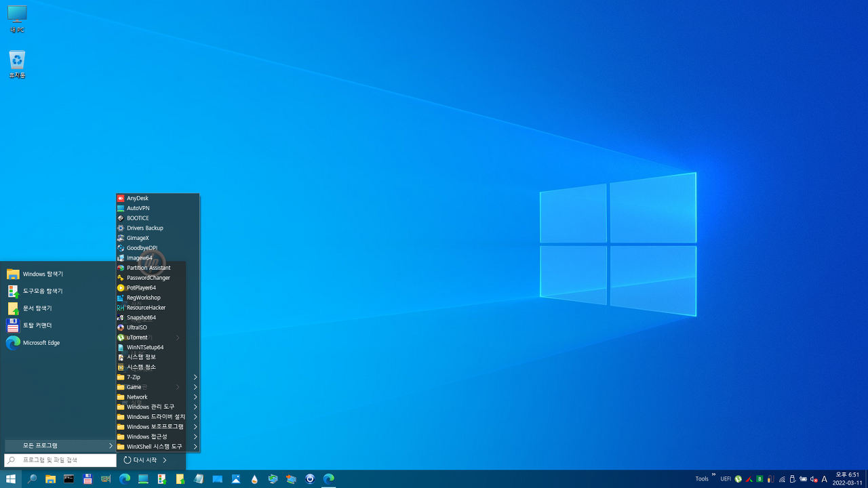The width and height of the screenshot is (868, 488).
Task: Start PotPlayer64 media player
Action: [x=158, y=287]
